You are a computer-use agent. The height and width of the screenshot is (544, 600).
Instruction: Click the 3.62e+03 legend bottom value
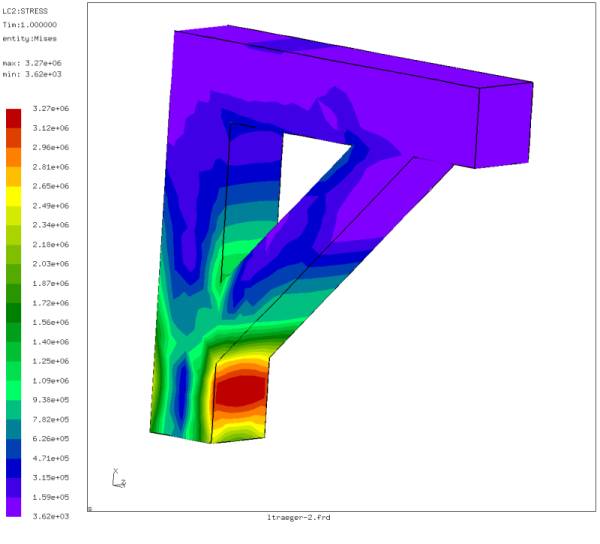[50, 516]
